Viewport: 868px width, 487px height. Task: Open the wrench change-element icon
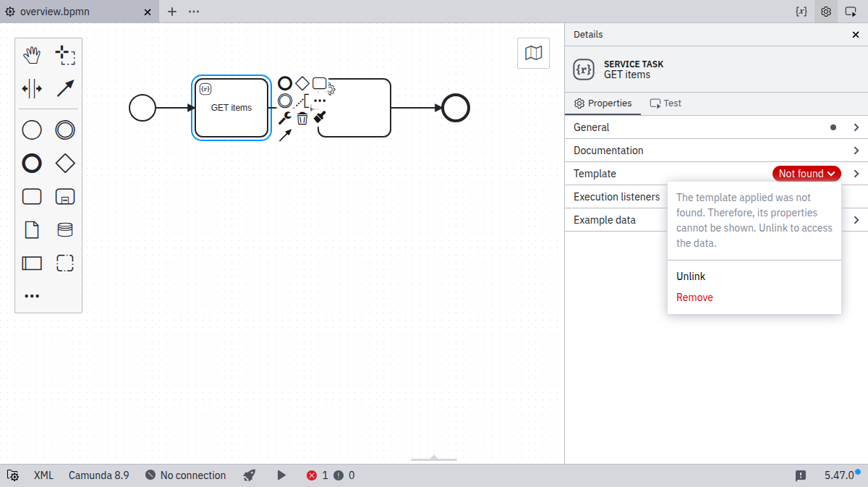[x=285, y=118]
